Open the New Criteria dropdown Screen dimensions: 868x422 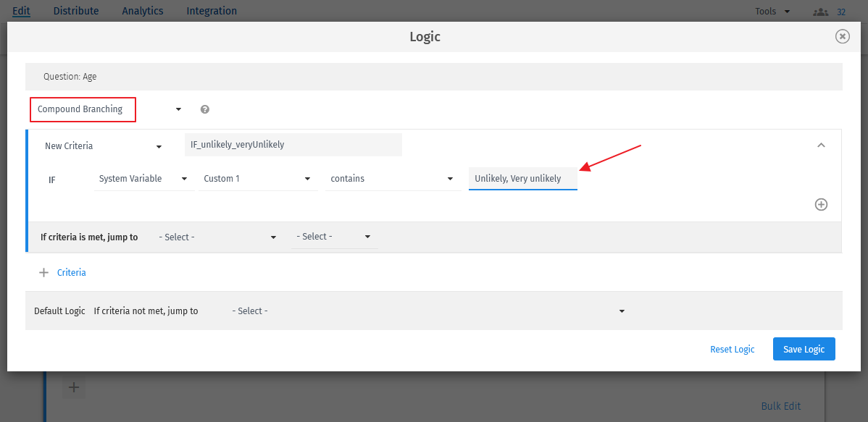coord(102,146)
